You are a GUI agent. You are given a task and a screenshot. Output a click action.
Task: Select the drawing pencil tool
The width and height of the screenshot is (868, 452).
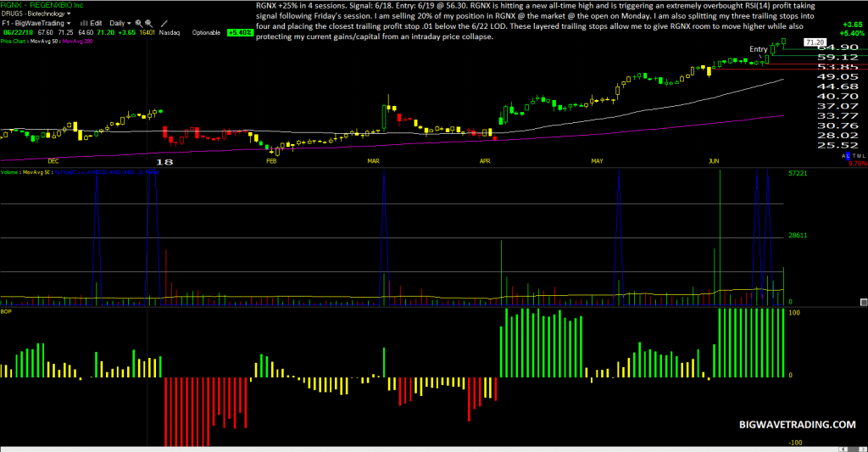pyautogui.click(x=164, y=24)
